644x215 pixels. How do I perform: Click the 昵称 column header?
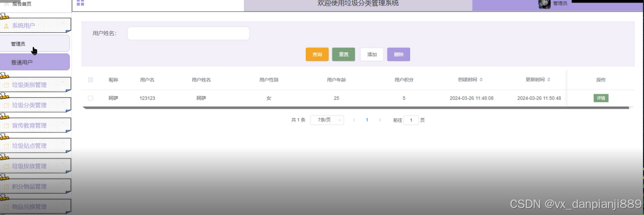pyautogui.click(x=113, y=80)
